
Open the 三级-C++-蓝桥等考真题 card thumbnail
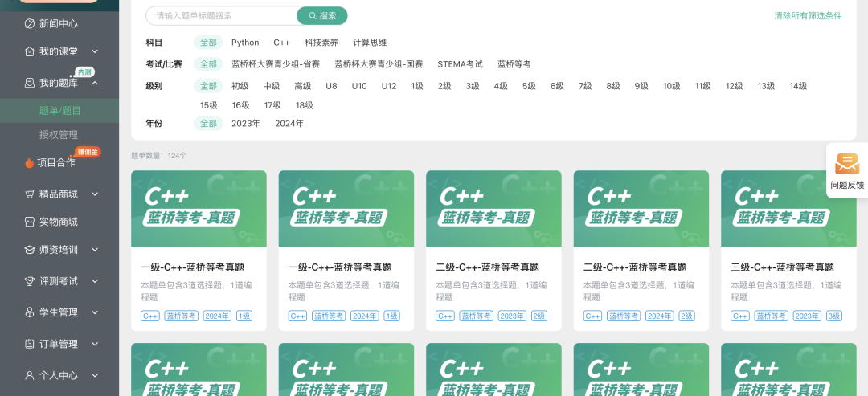(x=788, y=209)
